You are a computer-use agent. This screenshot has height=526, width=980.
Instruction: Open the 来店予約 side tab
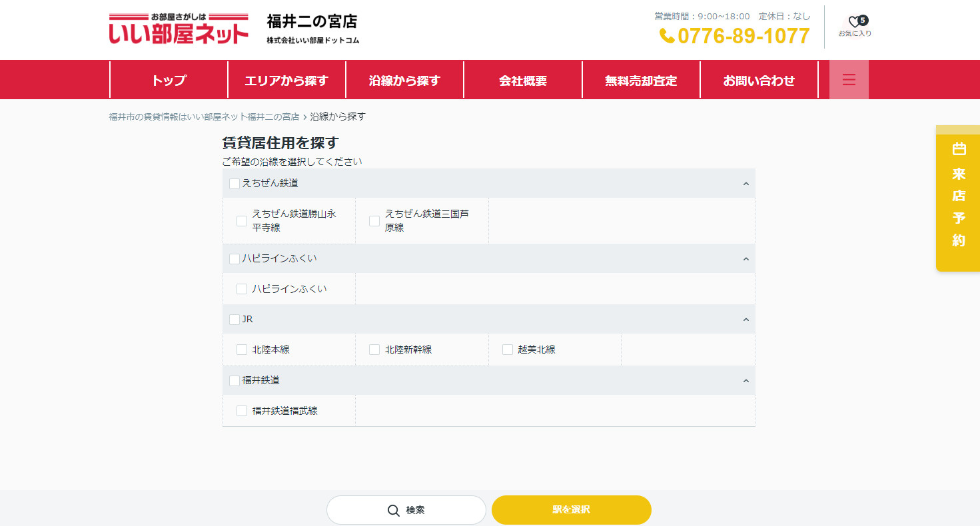pyautogui.click(x=958, y=198)
